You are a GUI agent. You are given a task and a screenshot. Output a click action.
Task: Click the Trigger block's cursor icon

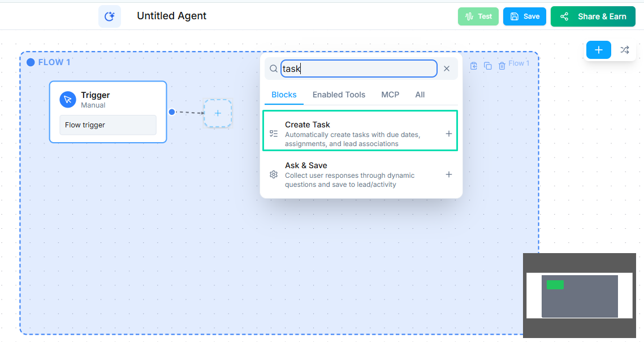(x=68, y=99)
